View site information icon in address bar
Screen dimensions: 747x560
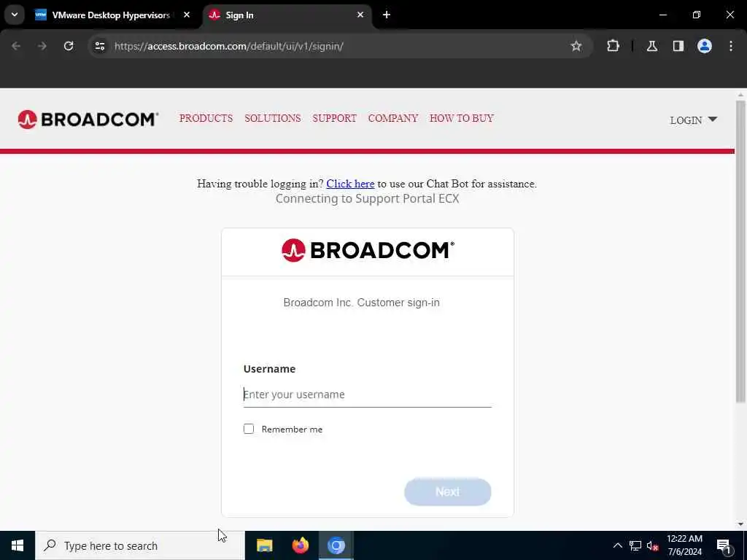(x=99, y=46)
